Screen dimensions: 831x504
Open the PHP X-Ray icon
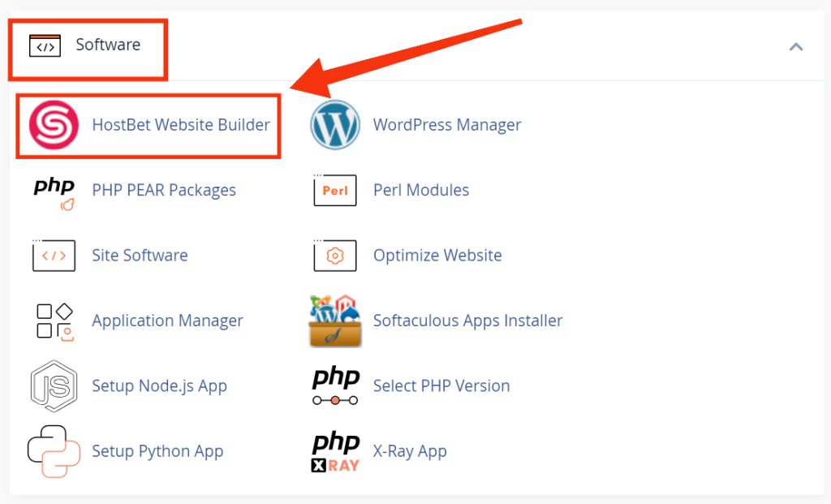click(335, 452)
